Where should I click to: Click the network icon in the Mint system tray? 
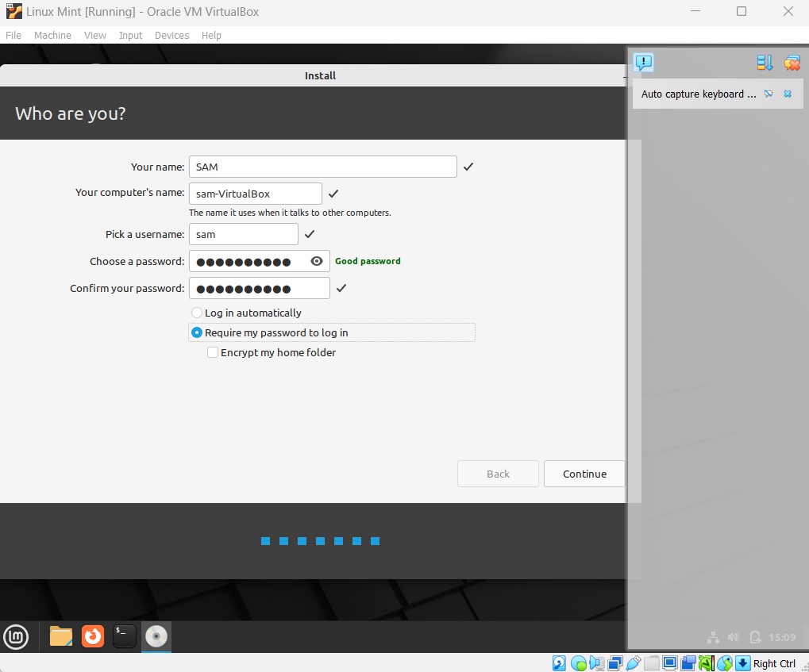(x=713, y=636)
